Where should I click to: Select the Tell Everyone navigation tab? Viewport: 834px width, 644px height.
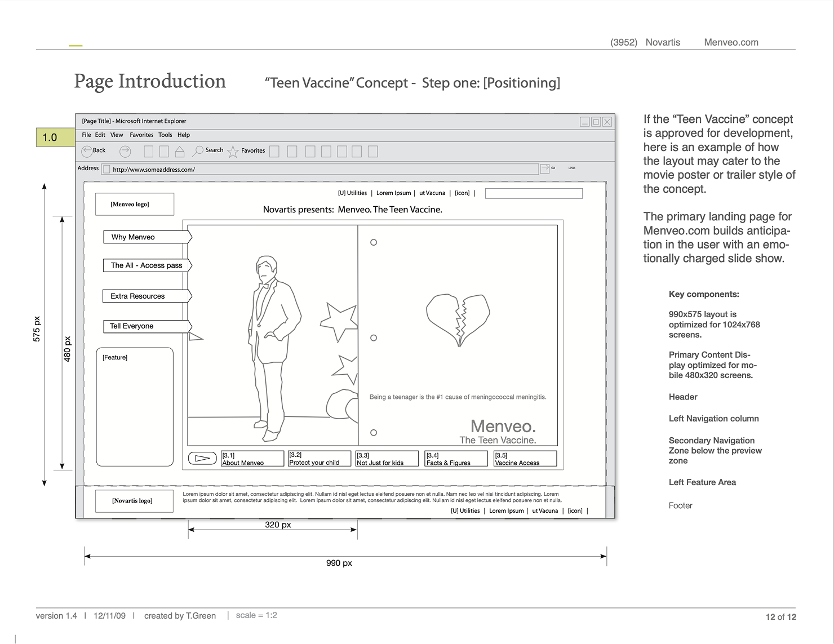(x=148, y=326)
